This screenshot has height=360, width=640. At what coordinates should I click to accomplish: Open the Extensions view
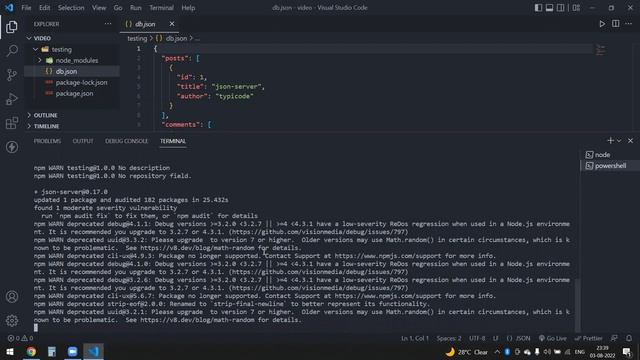click(x=12, y=123)
